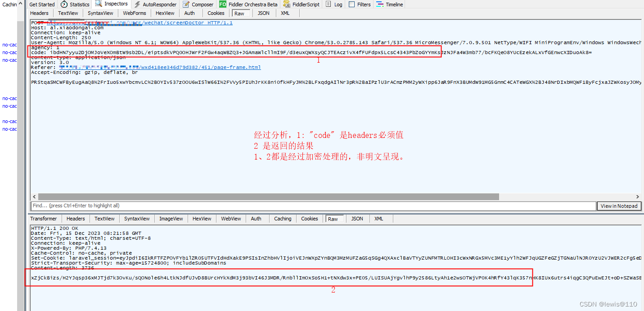This screenshot has height=311, width=644.
Task: Open the Statistics tab with the stopwatch icon
Action: tap(75, 5)
